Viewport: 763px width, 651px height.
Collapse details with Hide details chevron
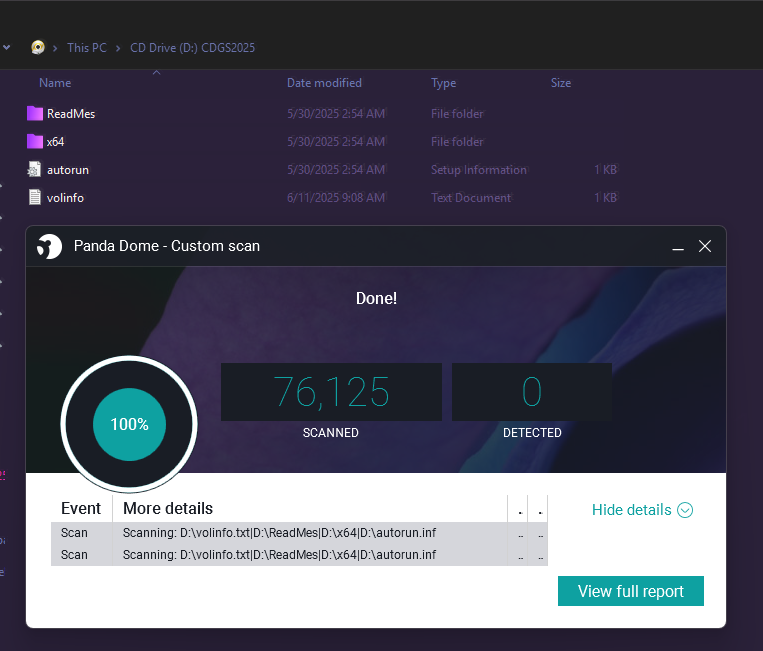tap(685, 510)
